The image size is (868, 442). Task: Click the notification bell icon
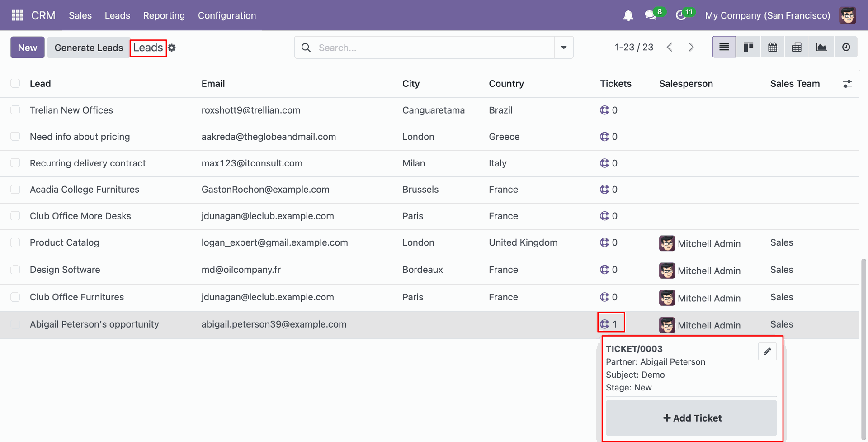[x=628, y=16]
